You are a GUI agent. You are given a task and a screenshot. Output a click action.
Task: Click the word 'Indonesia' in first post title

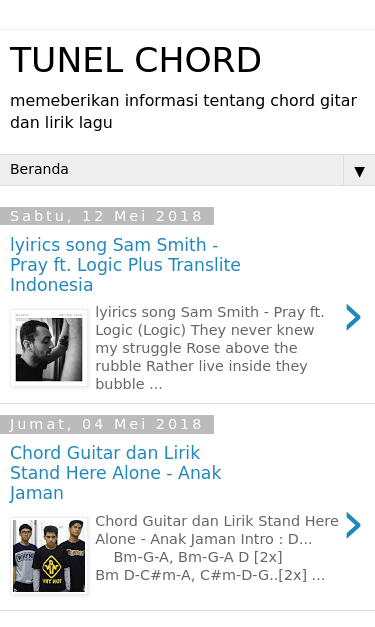tap(52, 285)
